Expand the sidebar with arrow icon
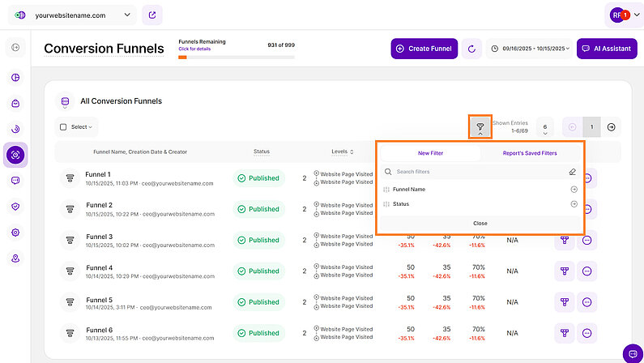The height and width of the screenshot is (363, 644). (15, 48)
